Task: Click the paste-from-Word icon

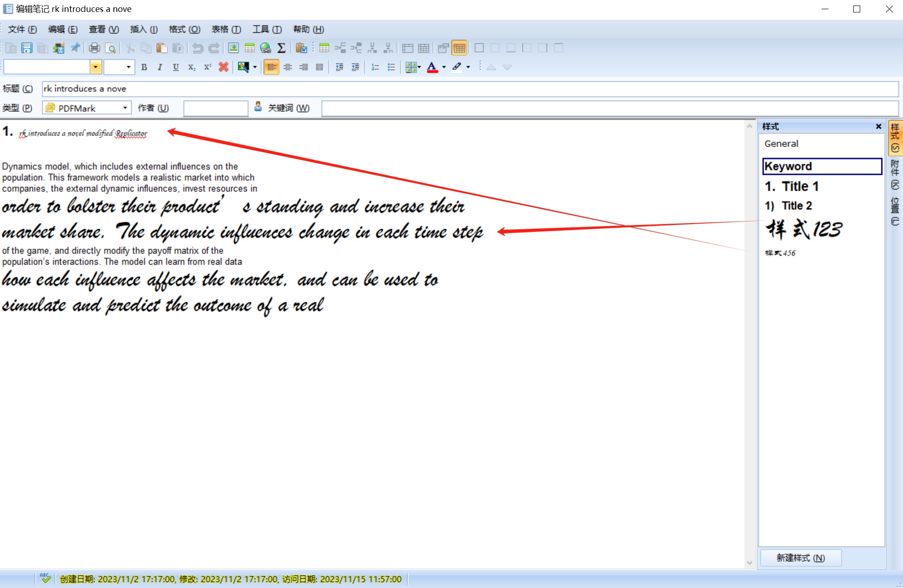Action: (x=301, y=48)
